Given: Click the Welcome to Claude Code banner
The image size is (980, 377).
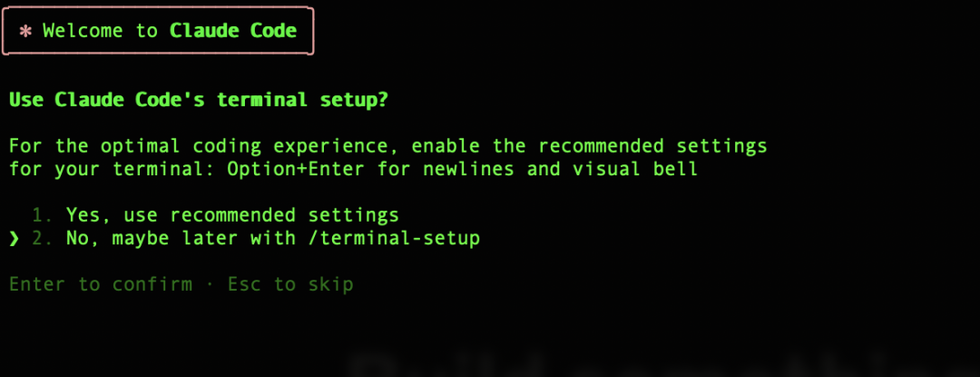Looking at the screenshot, I should pyautogui.click(x=158, y=31).
